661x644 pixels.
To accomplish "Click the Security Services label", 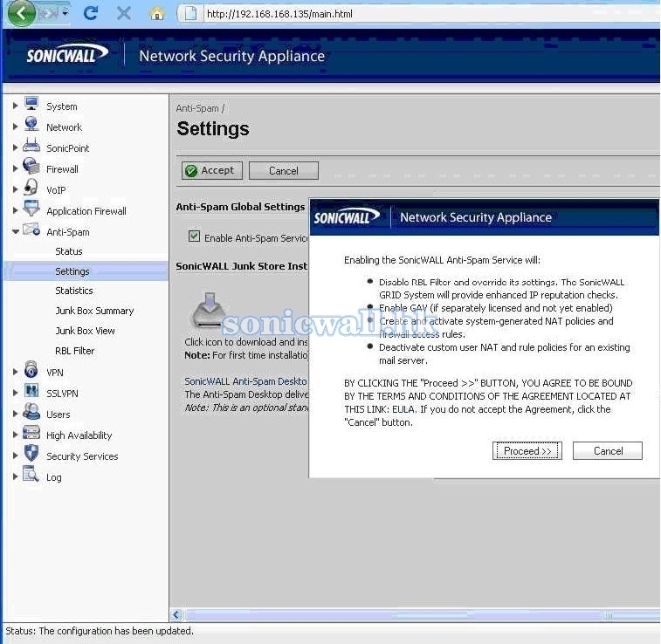I will [x=82, y=456].
